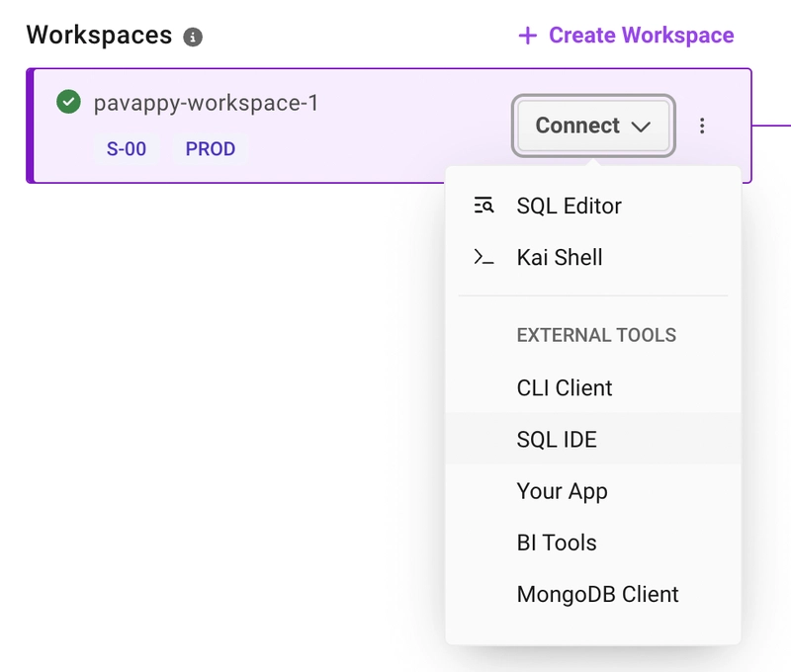Select SQL IDE under External Tools
This screenshot has height=672, width=791.
[593, 439]
